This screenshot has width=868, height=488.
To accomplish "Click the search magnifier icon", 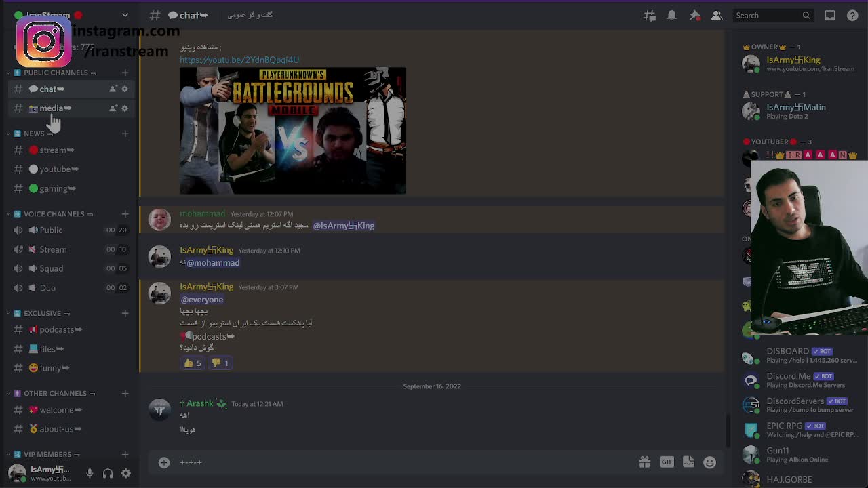I will point(806,16).
